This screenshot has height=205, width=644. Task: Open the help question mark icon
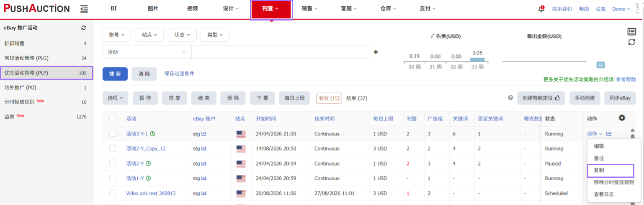[x=510, y=97]
